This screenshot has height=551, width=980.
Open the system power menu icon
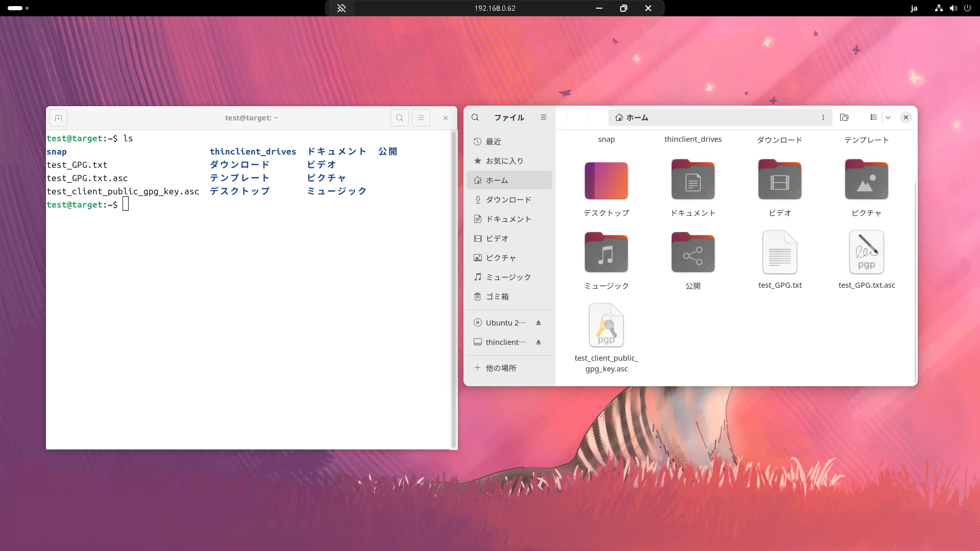[967, 8]
